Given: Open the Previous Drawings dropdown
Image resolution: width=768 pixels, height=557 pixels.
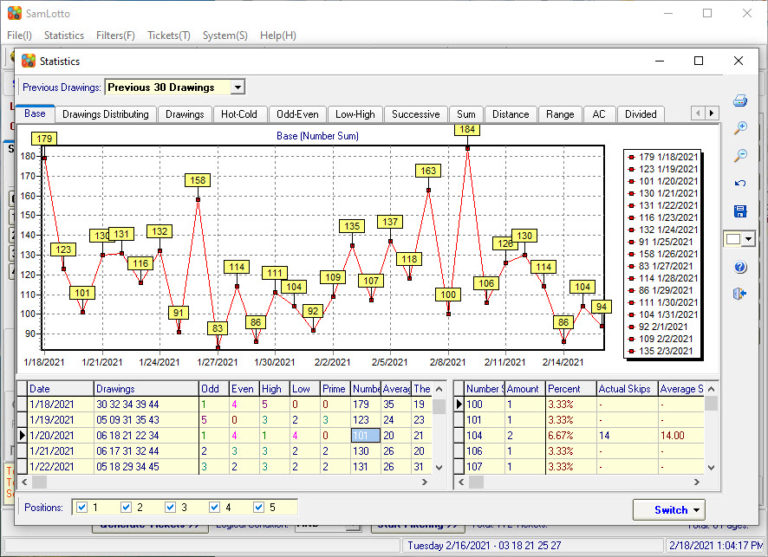Looking at the screenshot, I should (x=237, y=88).
